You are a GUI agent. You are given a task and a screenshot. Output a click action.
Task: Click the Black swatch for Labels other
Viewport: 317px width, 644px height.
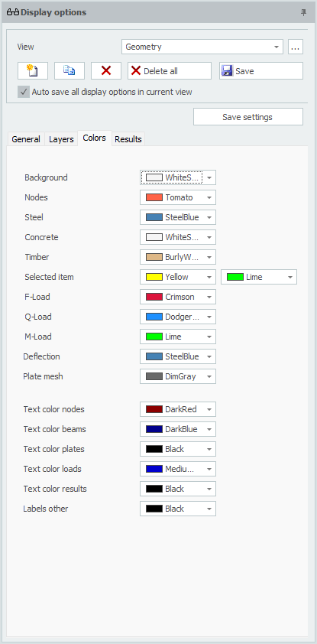(x=154, y=509)
